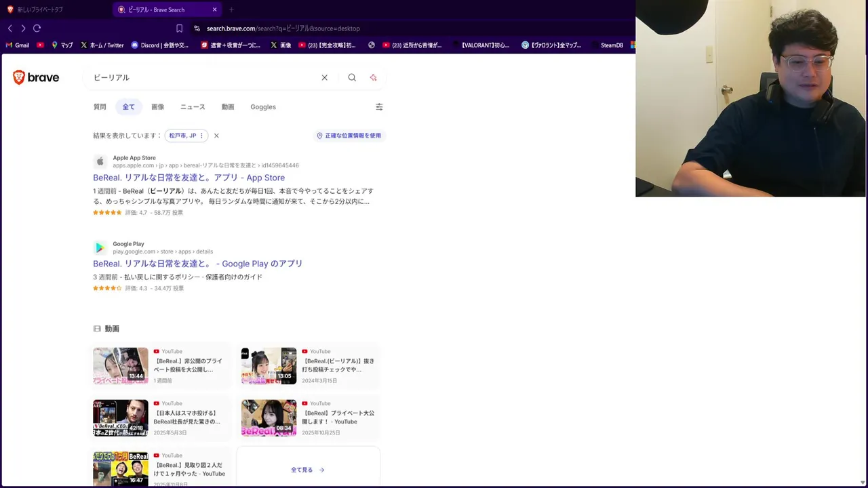
Task: Open the search filter settings sliders icon
Action: pos(379,107)
